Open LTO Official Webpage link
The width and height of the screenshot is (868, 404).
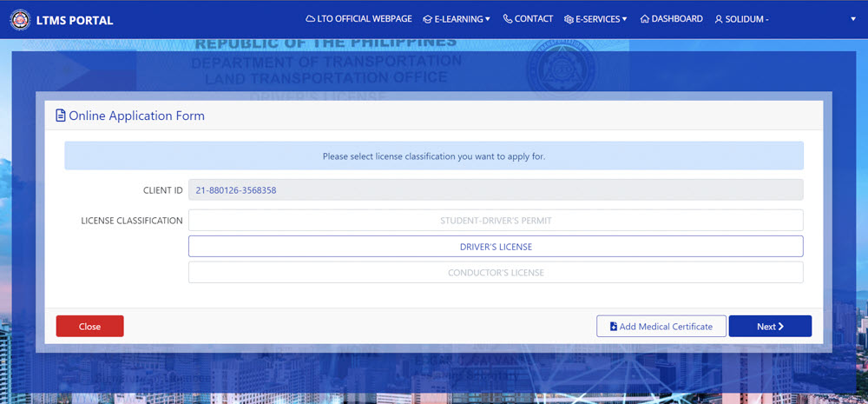tap(358, 19)
